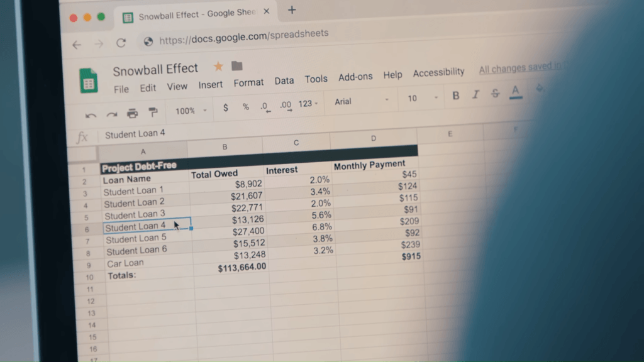Select the paint format roller tool
This screenshot has height=362, width=644.
[x=153, y=112]
